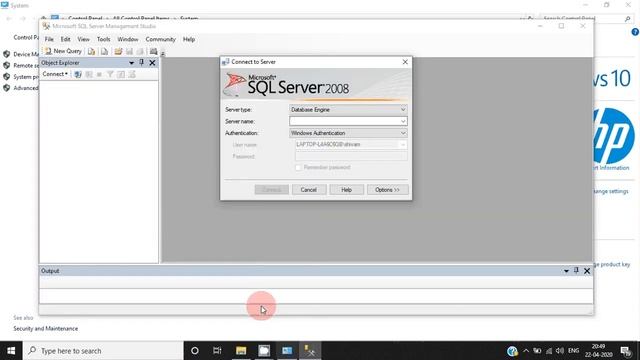The height and width of the screenshot is (360, 640).
Task: Open the Authentication dropdown
Action: point(348,133)
